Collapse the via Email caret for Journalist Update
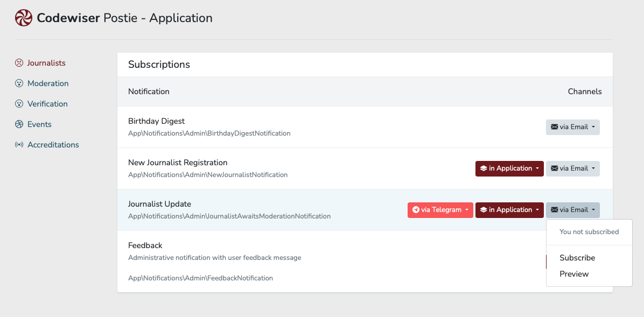The height and width of the screenshot is (317, 644). click(593, 210)
